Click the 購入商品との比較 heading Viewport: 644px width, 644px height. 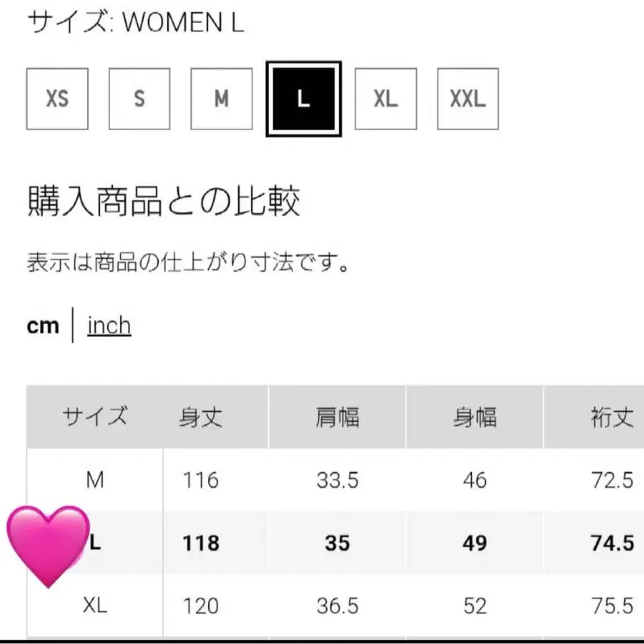click(x=165, y=201)
